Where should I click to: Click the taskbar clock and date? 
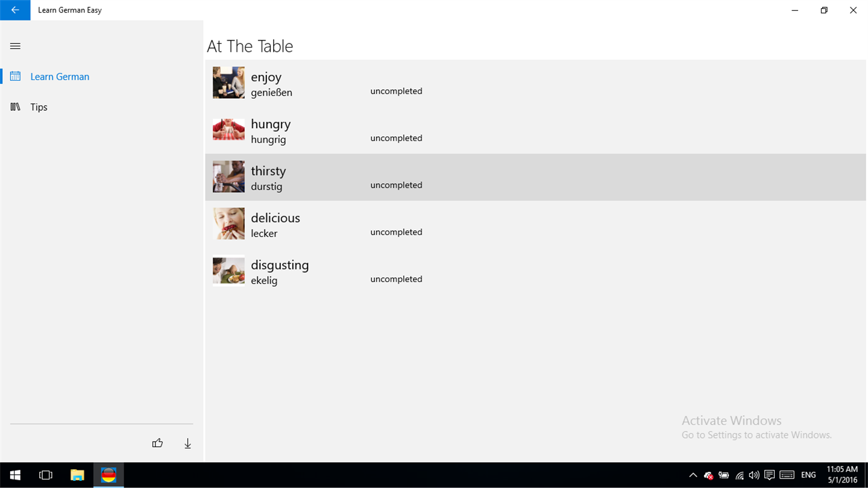point(841,475)
